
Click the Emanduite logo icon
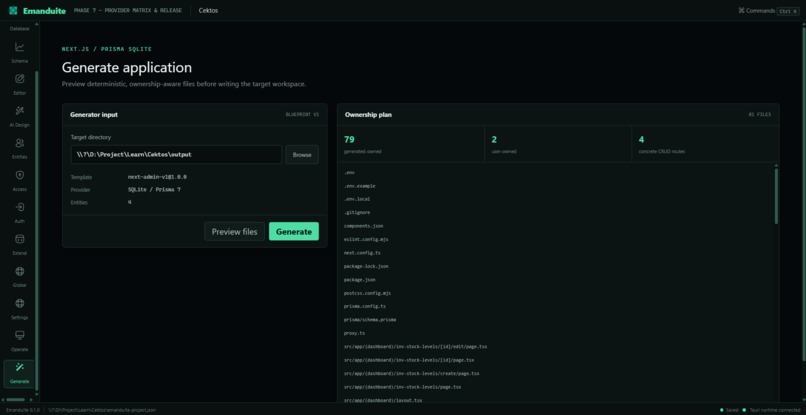click(13, 10)
